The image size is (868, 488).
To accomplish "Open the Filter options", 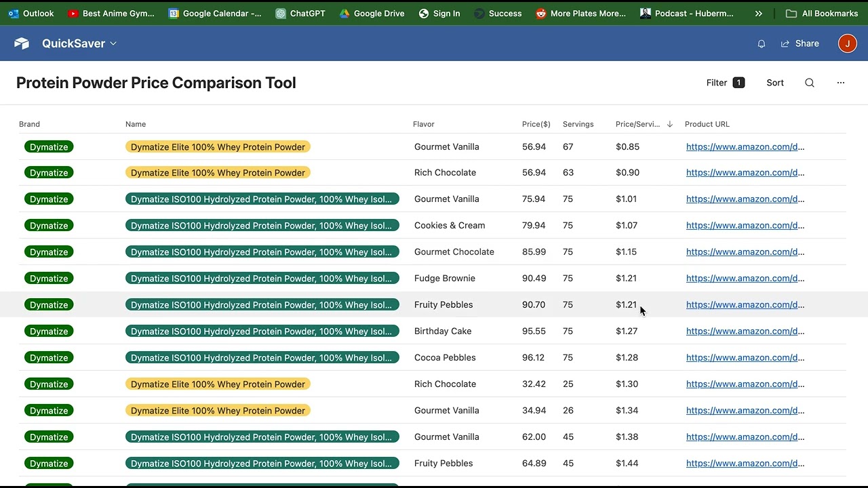I will [725, 83].
